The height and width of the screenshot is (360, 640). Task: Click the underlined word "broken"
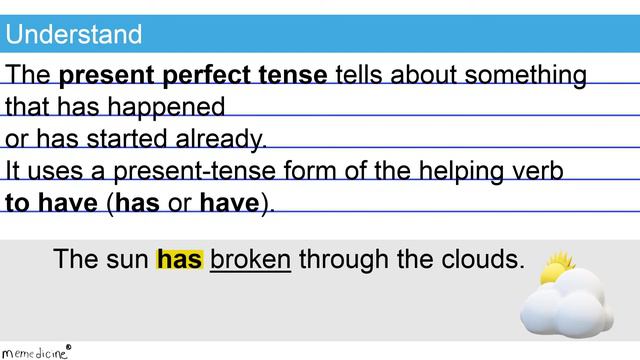[x=251, y=260]
